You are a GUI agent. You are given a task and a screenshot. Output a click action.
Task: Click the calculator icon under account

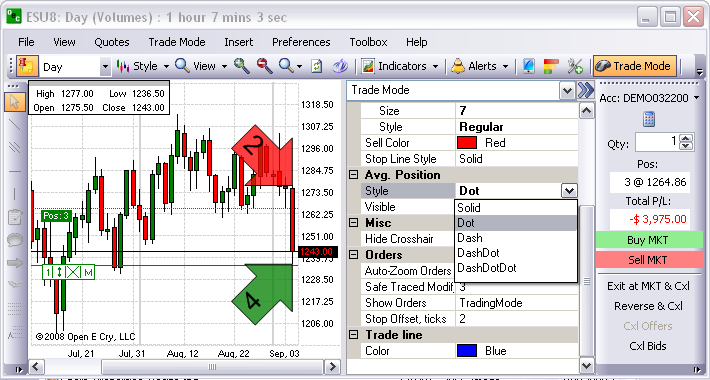point(649,120)
